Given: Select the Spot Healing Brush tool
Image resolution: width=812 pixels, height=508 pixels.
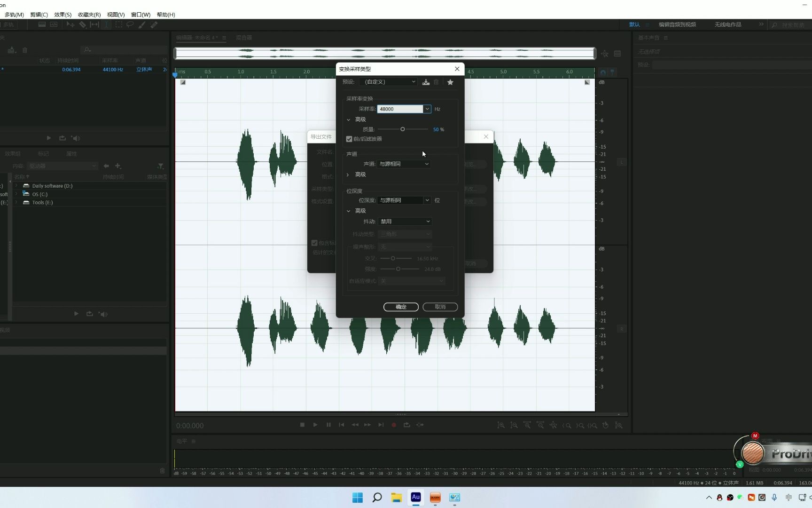Looking at the screenshot, I should 154,24.
